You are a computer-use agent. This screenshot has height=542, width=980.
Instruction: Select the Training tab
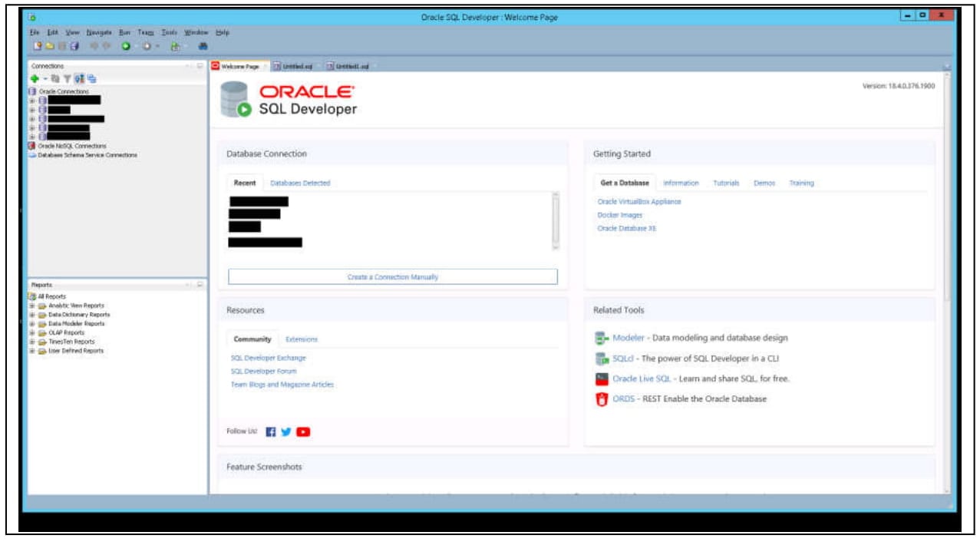point(801,183)
